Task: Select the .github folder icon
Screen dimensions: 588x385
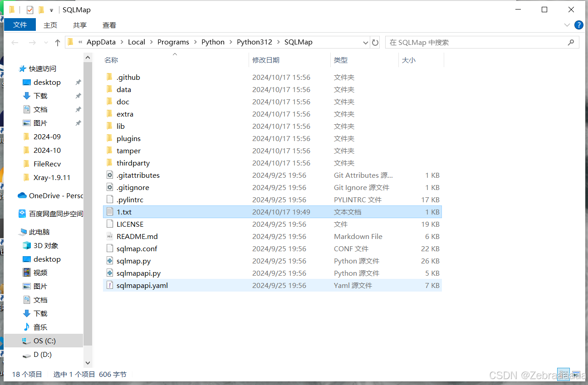Action: (109, 77)
